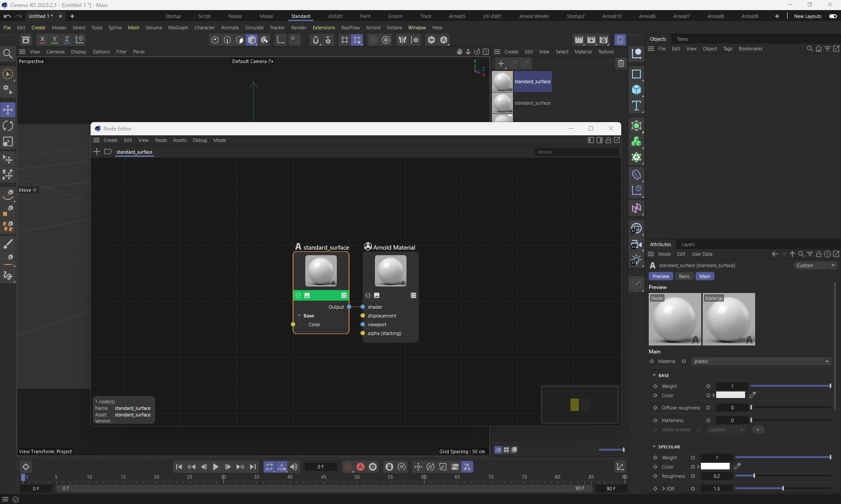Toggle the New Layouts switch

833,16
